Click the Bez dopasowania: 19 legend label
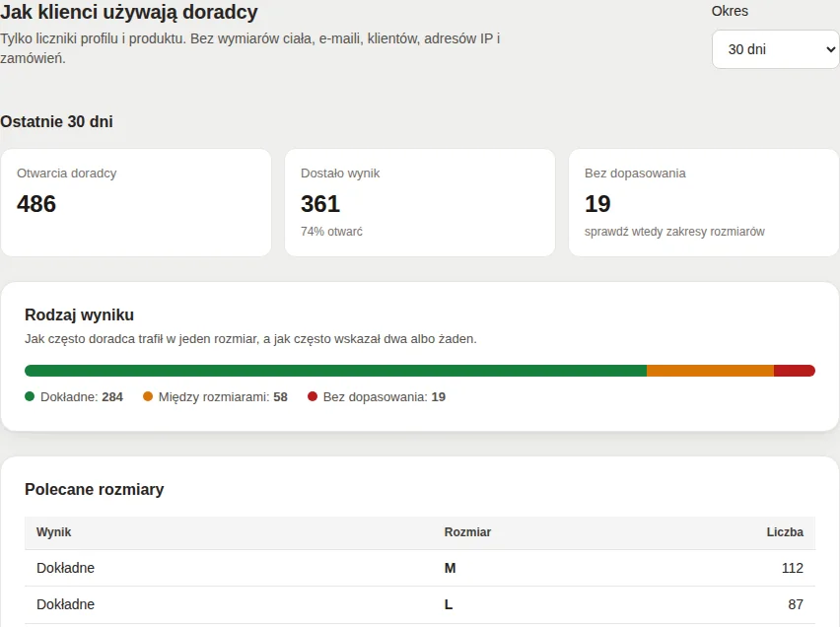The image size is (840, 627). [x=385, y=397]
